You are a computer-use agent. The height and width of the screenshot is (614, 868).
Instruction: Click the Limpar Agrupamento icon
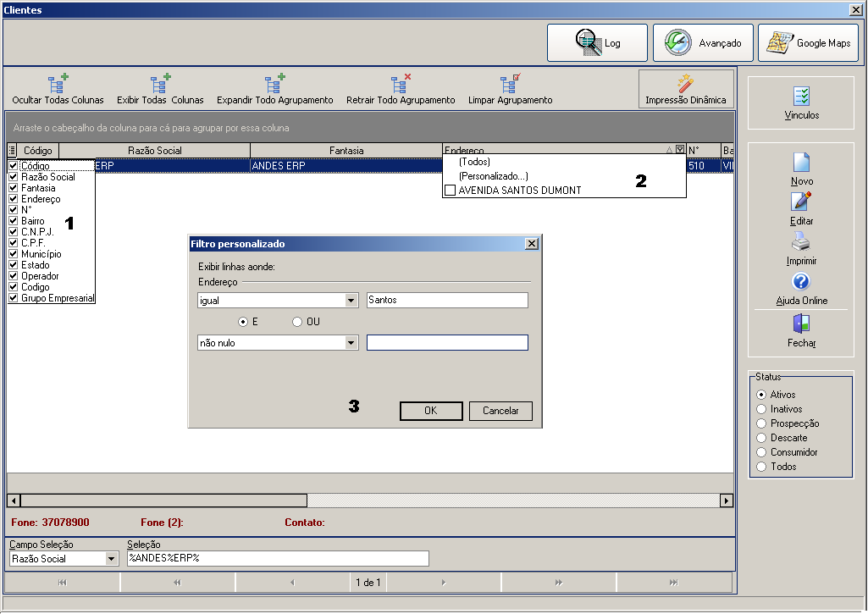(x=510, y=83)
